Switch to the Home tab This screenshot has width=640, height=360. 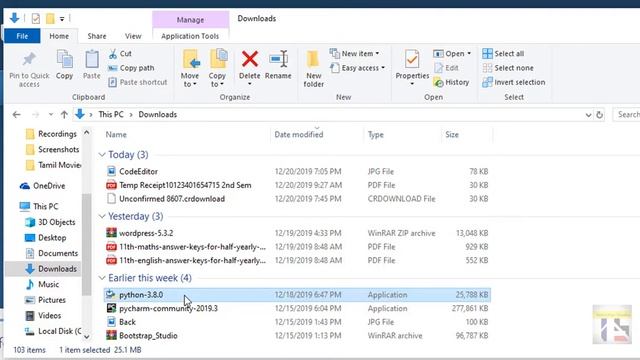tap(59, 36)
